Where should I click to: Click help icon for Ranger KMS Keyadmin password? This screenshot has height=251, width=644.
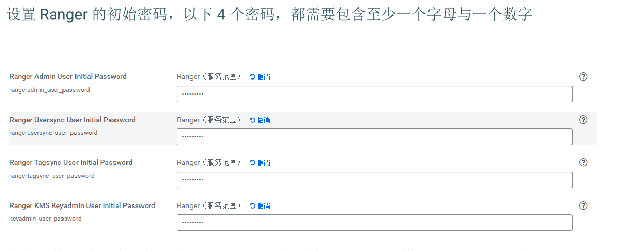click(583, 205)
